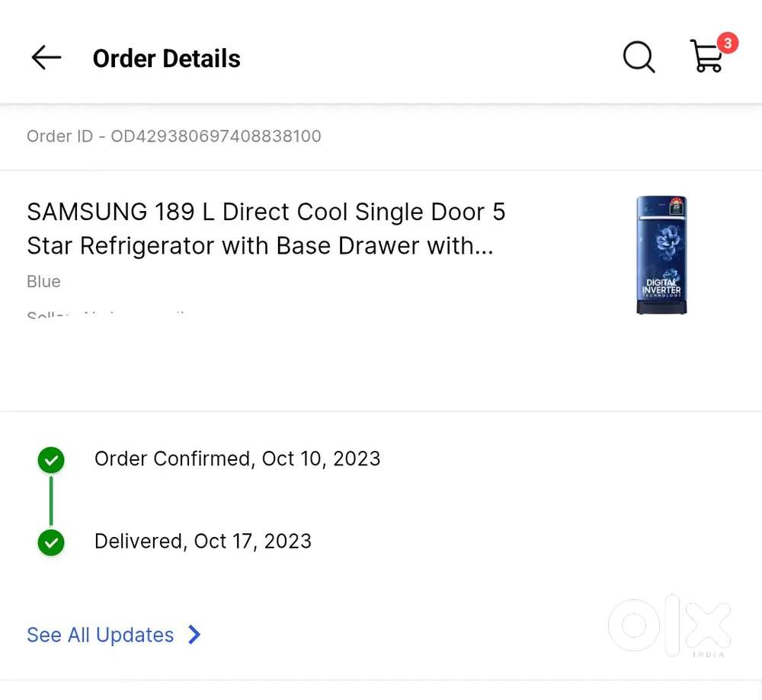Select the Delivered, Oct 17, 2023 status
Image resolution: width=762 pixels, height=700 pixels.
coord(203,542)
